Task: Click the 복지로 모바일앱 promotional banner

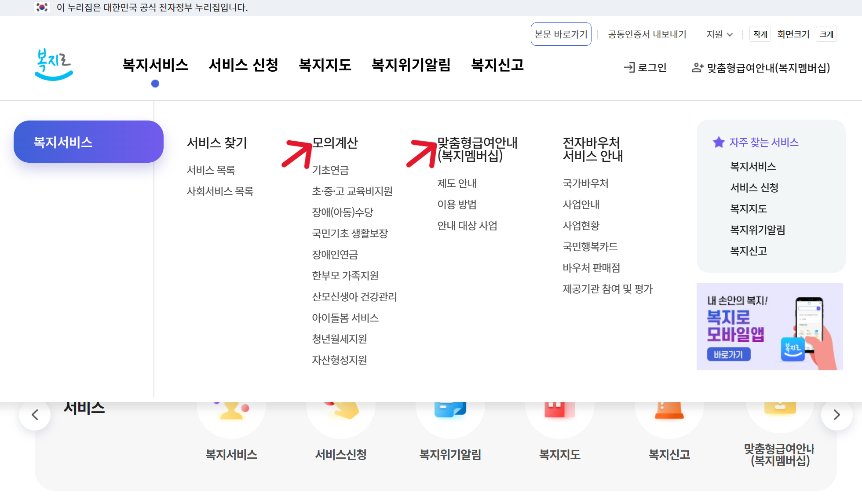Action: pos(770,326)
